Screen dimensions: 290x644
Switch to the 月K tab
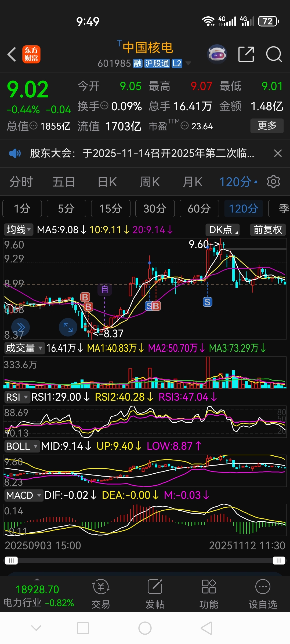[193, 182]
